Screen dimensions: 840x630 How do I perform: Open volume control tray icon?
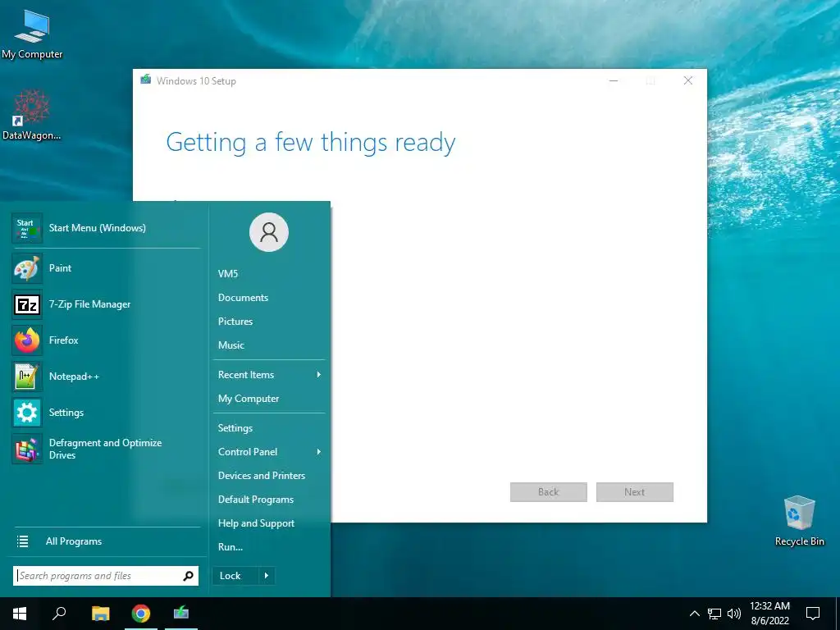point(734,614)
